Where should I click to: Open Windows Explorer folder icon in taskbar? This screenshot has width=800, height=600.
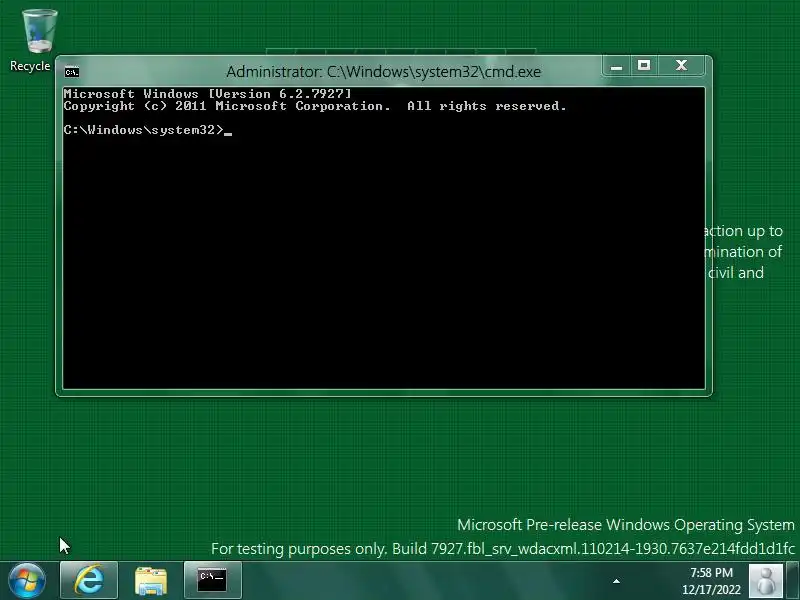point(151,580)
